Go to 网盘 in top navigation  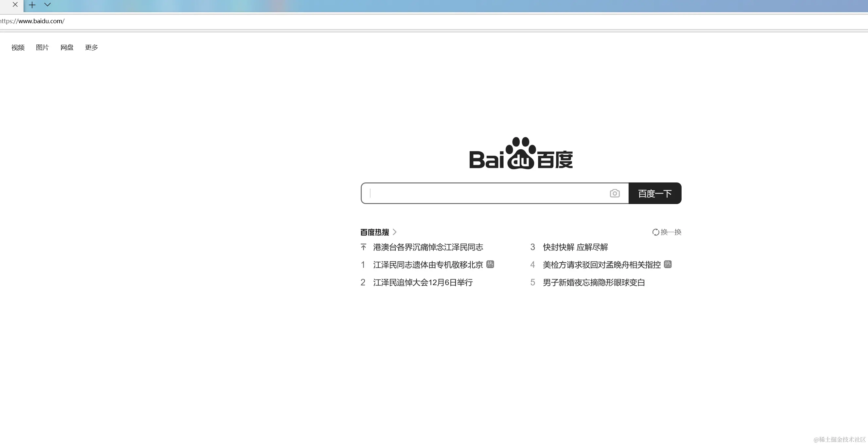click(67, 47)
